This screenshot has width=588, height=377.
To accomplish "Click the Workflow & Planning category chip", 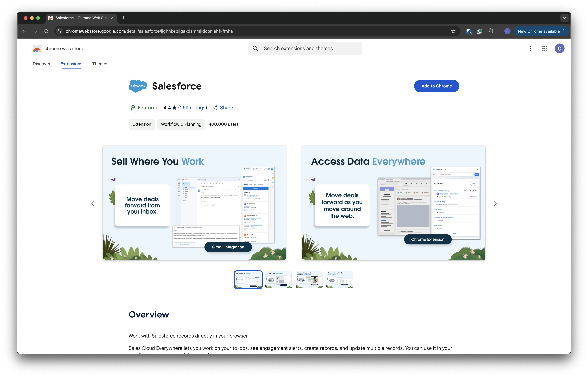I will coord(181,124).
